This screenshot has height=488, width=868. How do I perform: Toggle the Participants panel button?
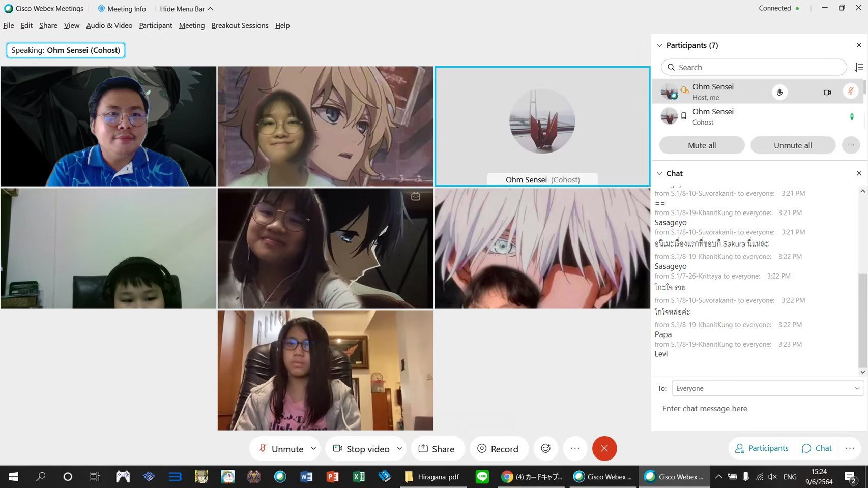click(762, 448)
